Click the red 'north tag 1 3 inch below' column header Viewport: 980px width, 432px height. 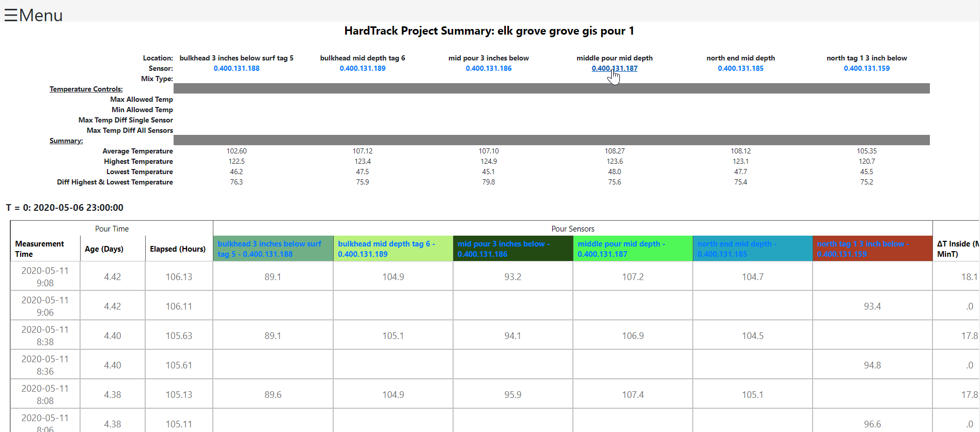click(x=873, y=249)
